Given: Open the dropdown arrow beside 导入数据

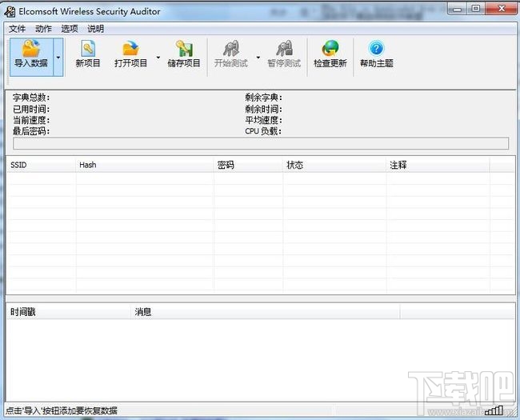Looking at the screenshot, I should point(58,57).
